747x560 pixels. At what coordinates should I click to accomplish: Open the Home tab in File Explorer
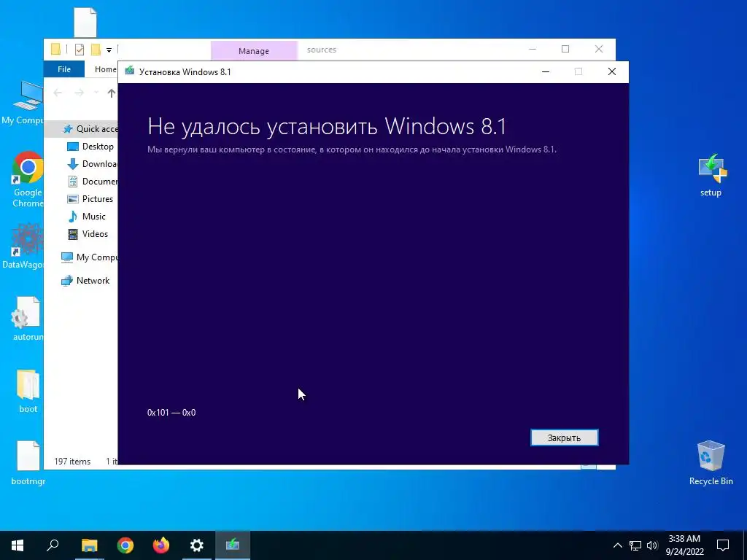105,69
